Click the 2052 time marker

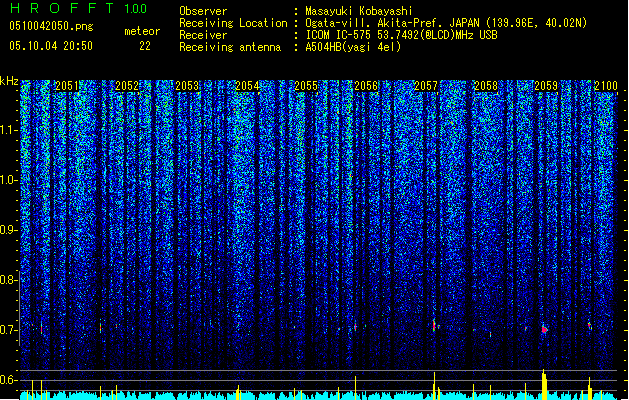point(127,86)
